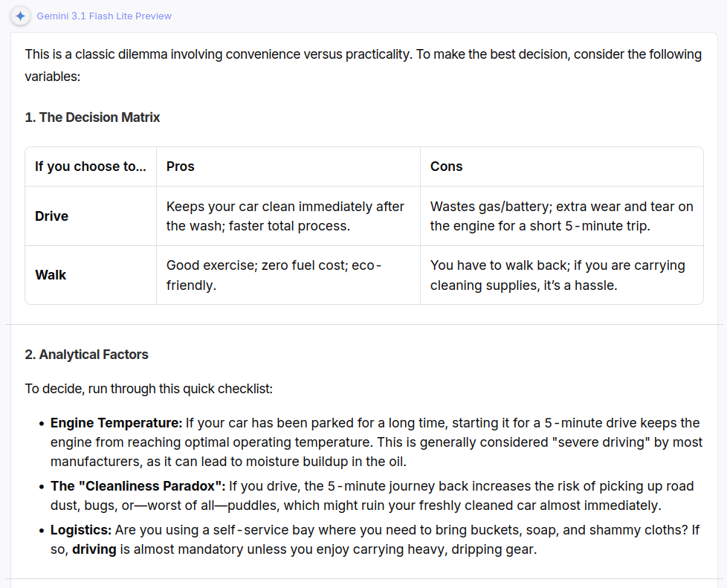Viewport: 727px width, 588px height.
Task: Click the 'Analytical Factors' heading
Action: click(x=87, y=355)
